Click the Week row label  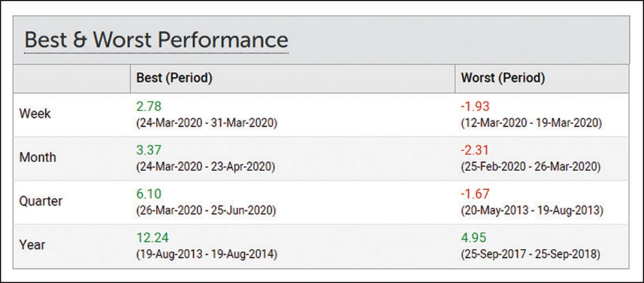click(35, 114)
